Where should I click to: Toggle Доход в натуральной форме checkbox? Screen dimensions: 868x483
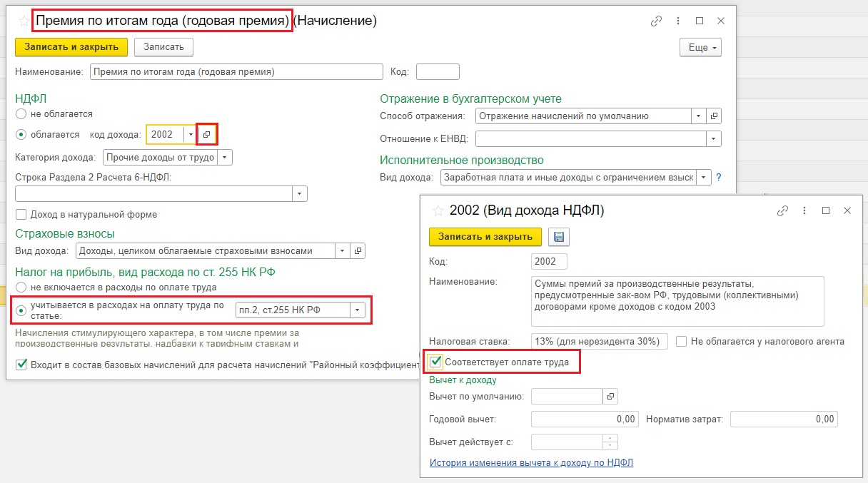point(21,214)
